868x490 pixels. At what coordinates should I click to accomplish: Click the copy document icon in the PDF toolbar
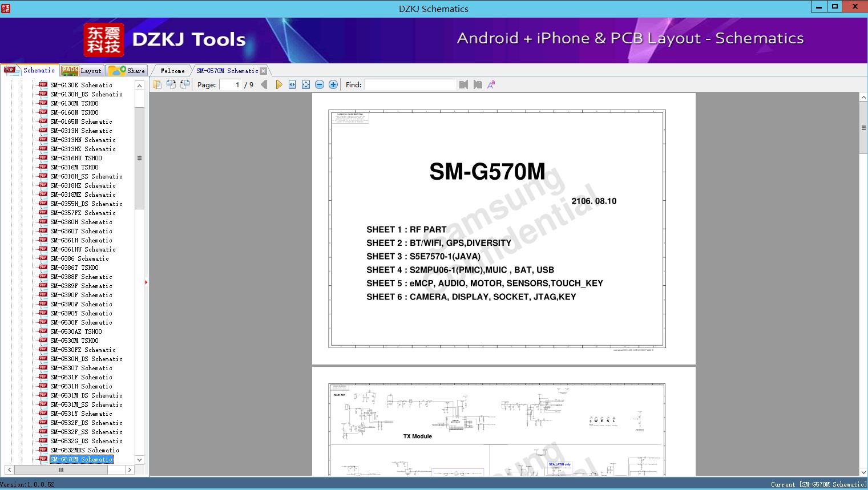pyautogui.click(x=158, y=84)
